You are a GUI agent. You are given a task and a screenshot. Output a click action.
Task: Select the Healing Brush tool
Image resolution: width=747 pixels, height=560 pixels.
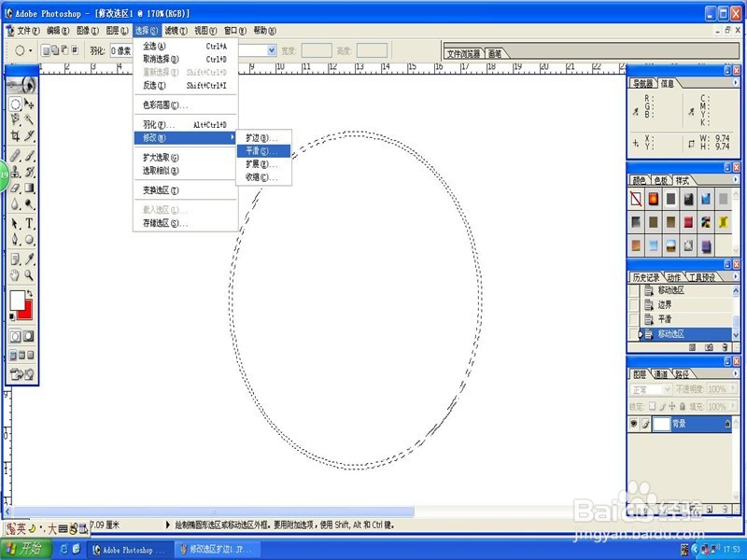click(x=15, y=155)
